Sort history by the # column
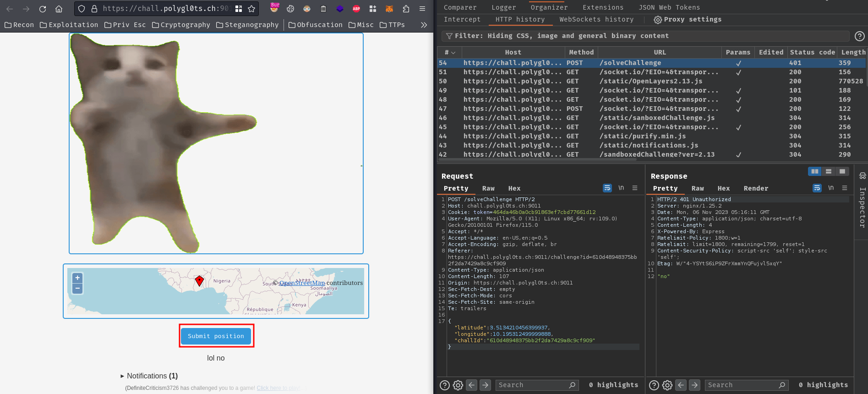The width and height of the screenshot is (868, 394). (449, 52)
